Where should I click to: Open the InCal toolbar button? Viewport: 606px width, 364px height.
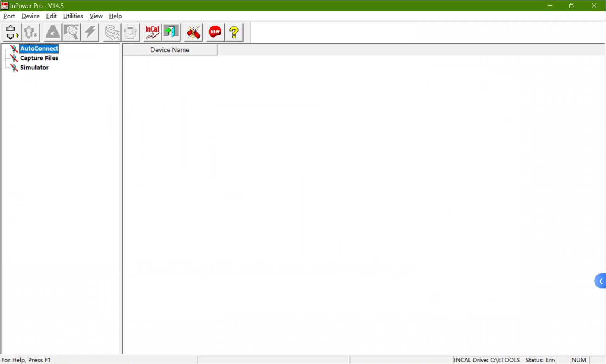click(152, 32)
